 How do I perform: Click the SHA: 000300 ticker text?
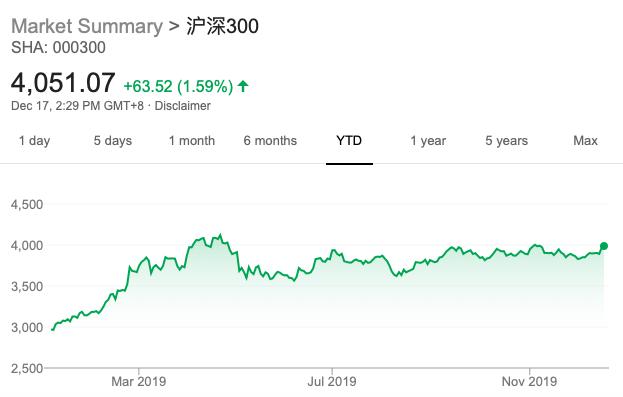(58, 48)
